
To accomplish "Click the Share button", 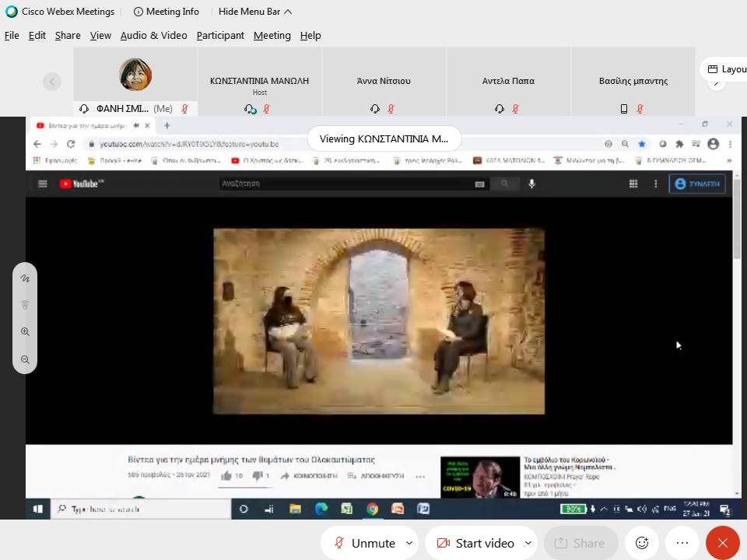I will [x=580, y=543].
